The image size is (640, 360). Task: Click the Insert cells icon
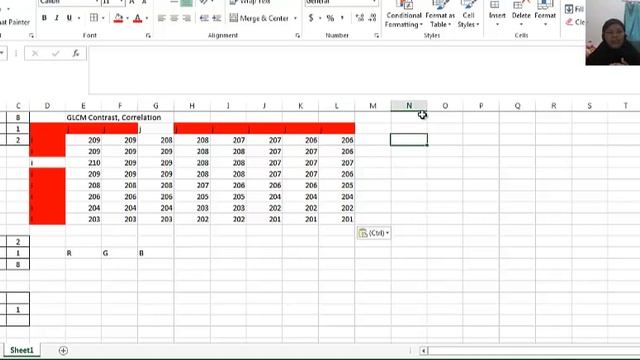pyautogui.click(x=495, y=5)
